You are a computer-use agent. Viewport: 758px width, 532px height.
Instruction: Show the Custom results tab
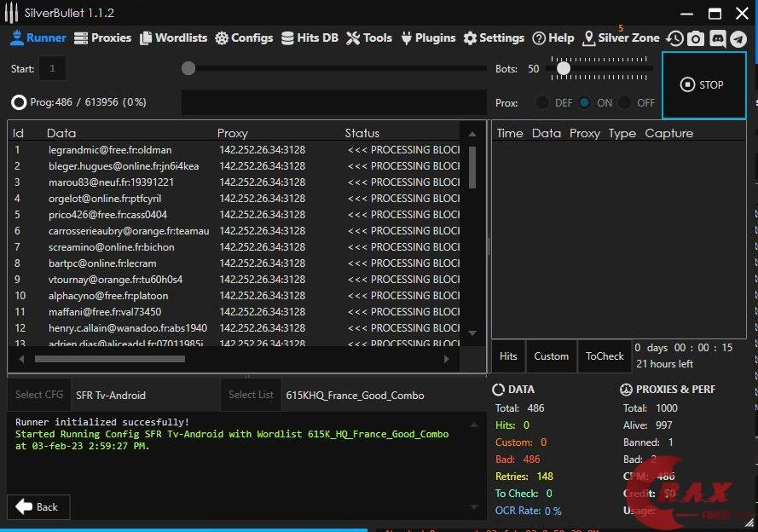click(x=551, y=356)
